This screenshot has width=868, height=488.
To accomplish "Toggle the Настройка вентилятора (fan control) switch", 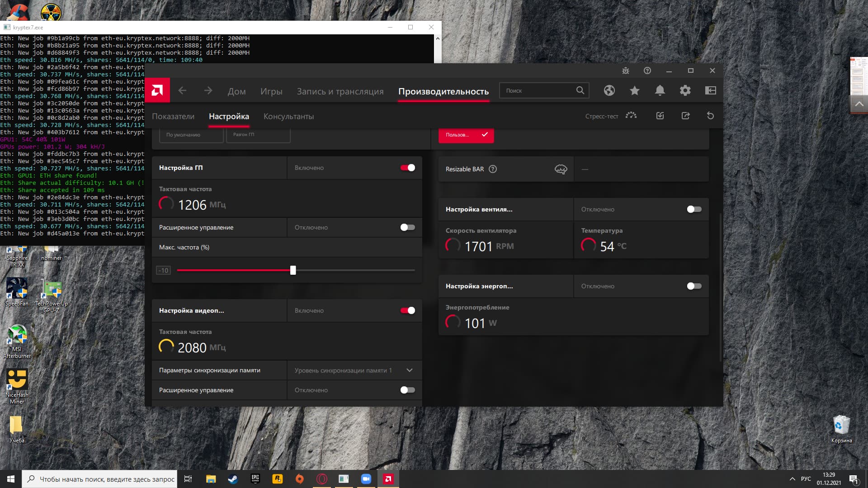I will 694,209.
